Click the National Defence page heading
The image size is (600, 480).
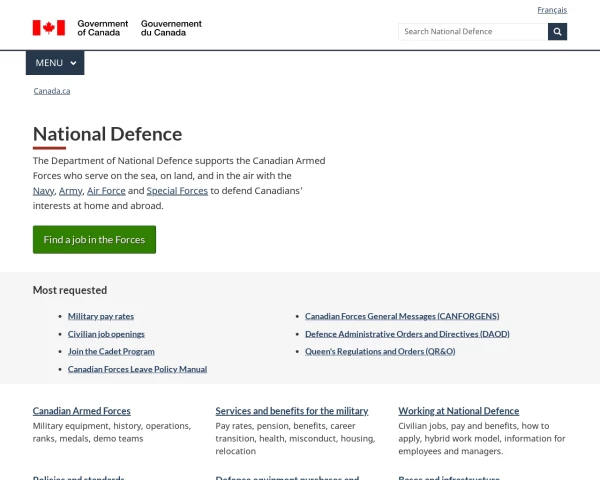[108, 134]
